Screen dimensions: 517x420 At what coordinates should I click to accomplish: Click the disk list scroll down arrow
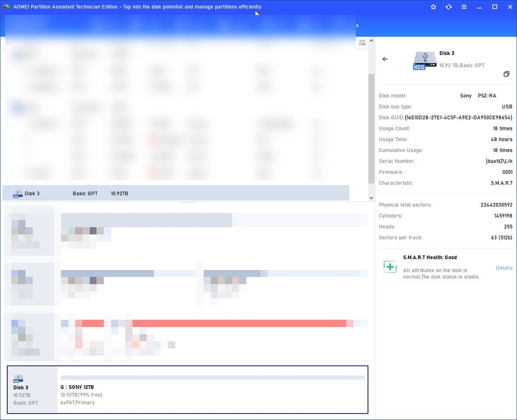(371, 198)
